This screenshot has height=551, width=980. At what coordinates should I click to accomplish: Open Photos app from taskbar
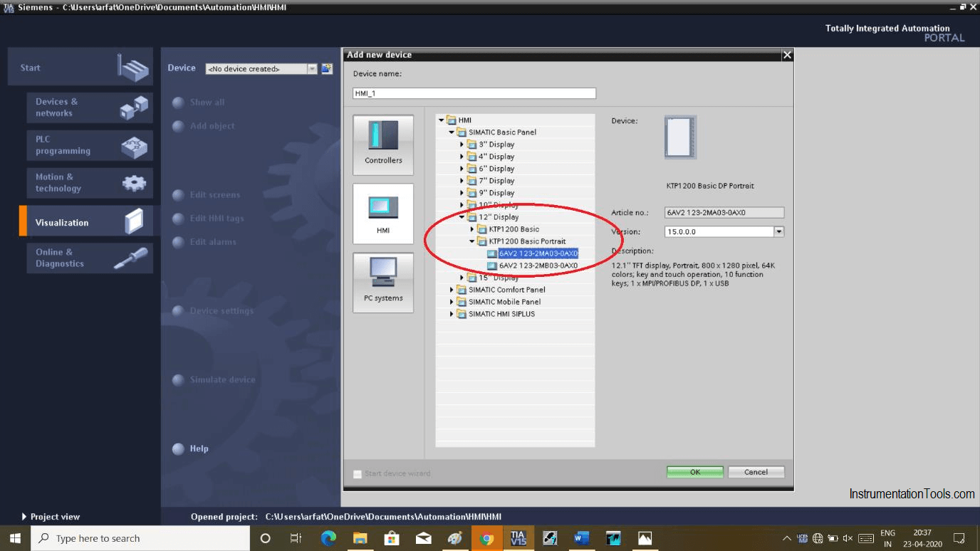(x=645, y=538)
